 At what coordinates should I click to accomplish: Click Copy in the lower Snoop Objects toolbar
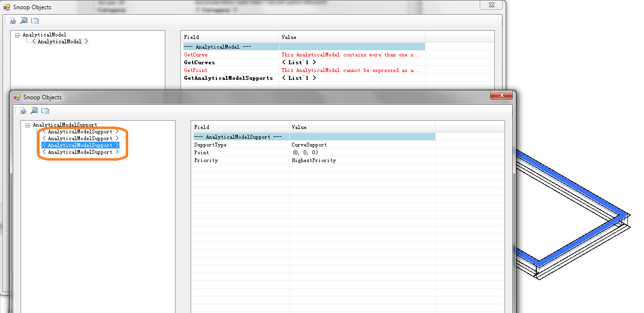[x=45, y=110]
